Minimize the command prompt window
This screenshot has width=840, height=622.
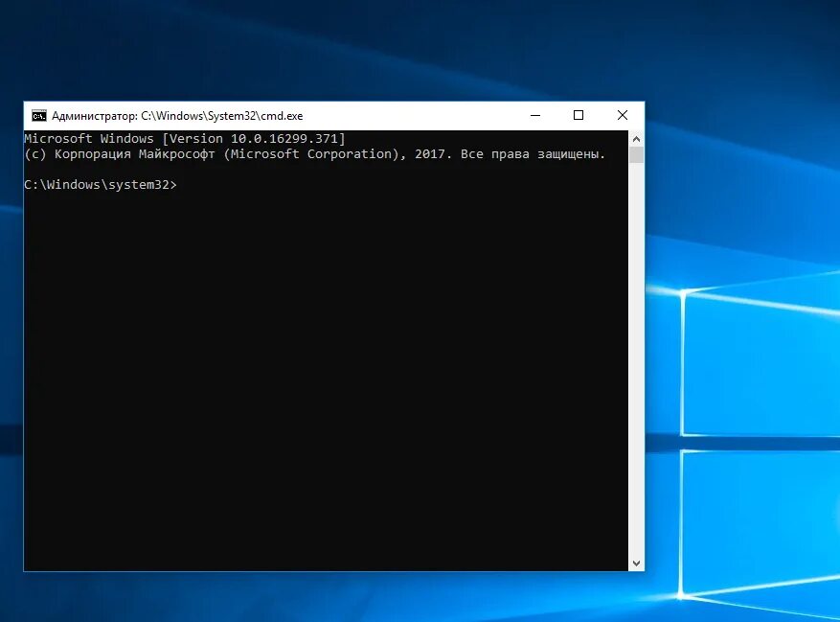point(535,115)
